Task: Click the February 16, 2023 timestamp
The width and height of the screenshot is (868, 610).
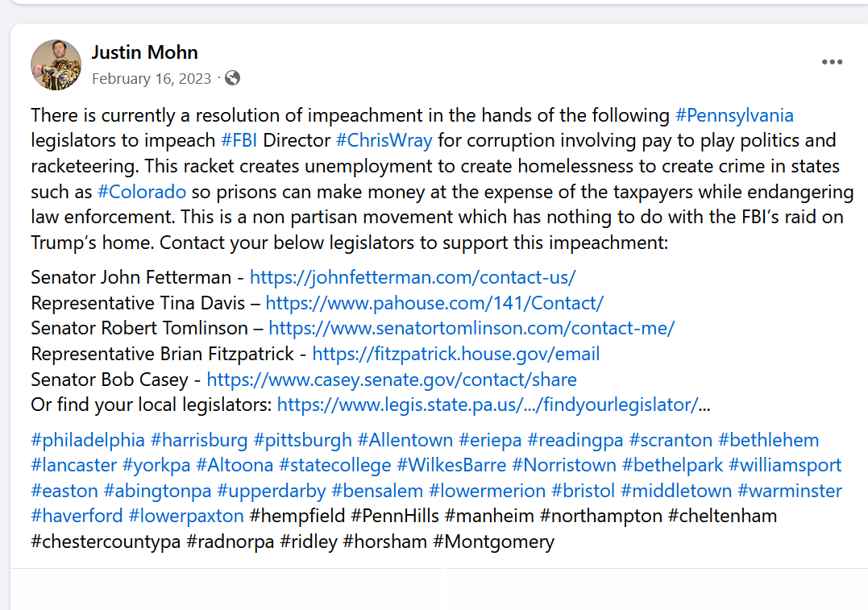Action: (152, 78)
